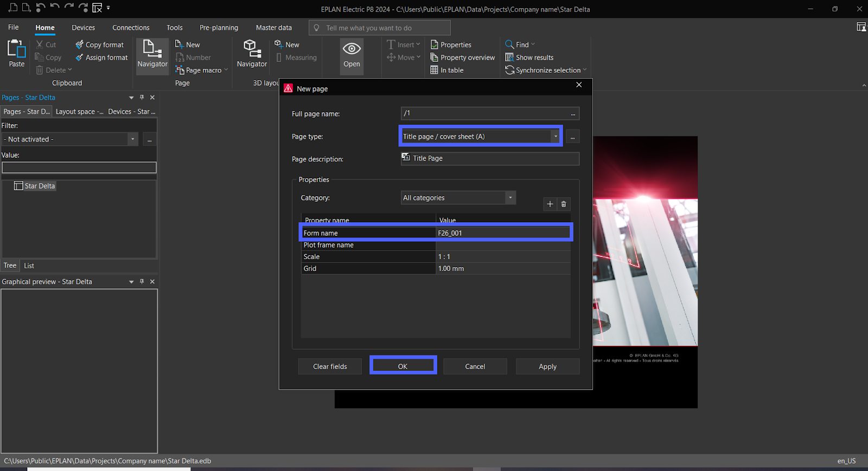Click the Clear fields button
This screenshot has width=868, height=471.
[x=330, y=366]
